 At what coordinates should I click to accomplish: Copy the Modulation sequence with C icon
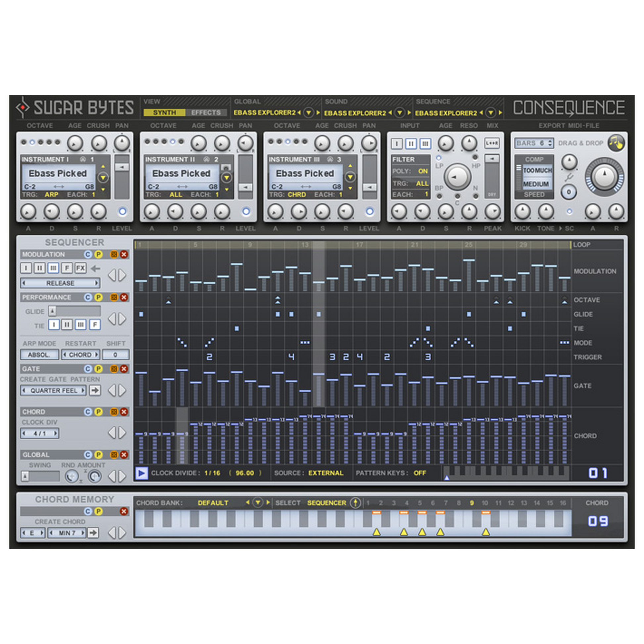88,254
